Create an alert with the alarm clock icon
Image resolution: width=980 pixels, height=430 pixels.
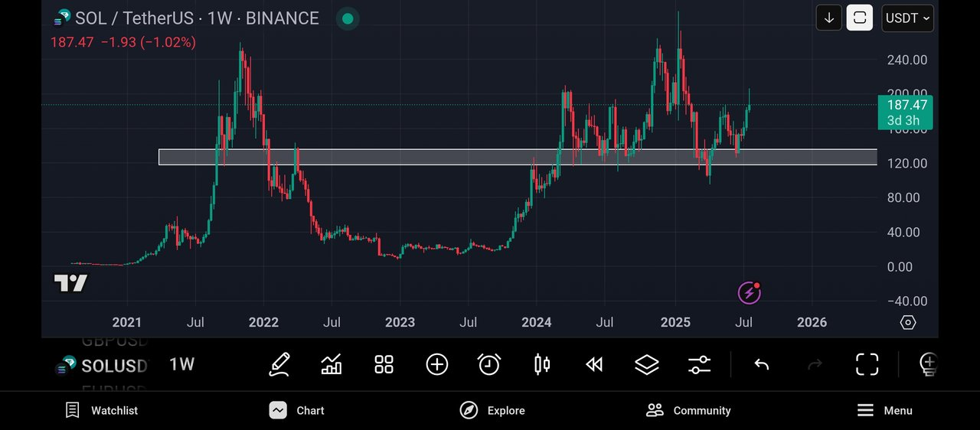(489, 364)
